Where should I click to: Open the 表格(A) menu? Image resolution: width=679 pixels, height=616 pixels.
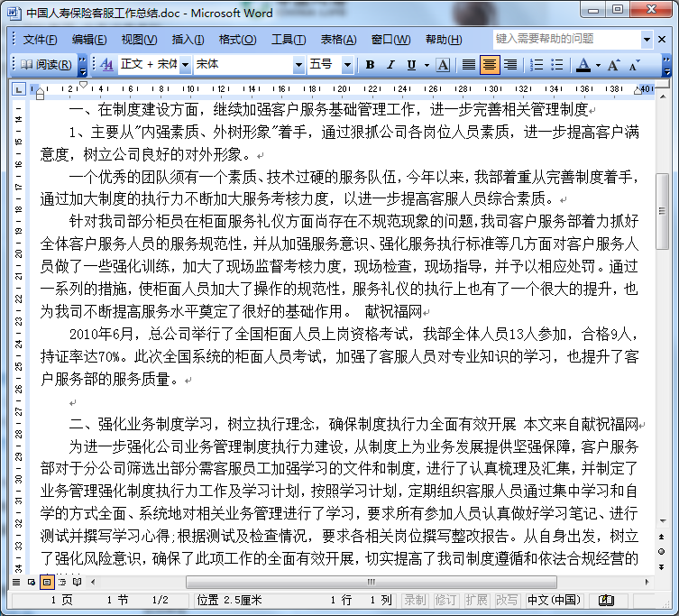click(338, 40)
